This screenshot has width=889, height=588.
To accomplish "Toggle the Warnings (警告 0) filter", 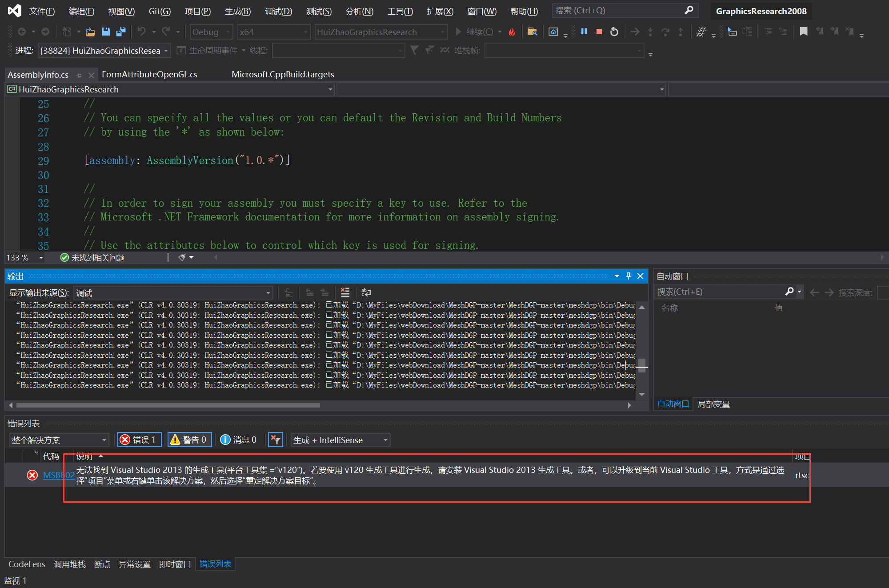I will pyautogui.click(x=189, y=440).
